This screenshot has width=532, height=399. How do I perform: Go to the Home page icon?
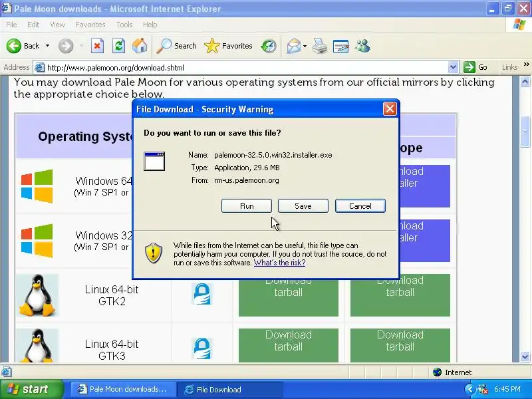coord(140,46)
